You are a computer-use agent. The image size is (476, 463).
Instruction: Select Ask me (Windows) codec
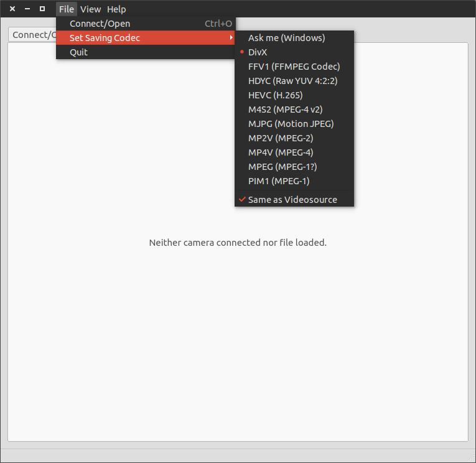click(294, 38)
